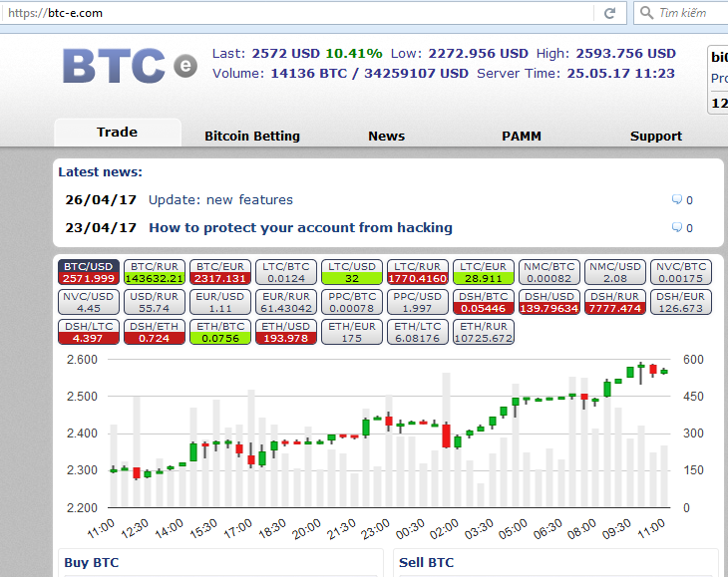
Task: Select the BTC/RUR pair
Action: (155, 272)
